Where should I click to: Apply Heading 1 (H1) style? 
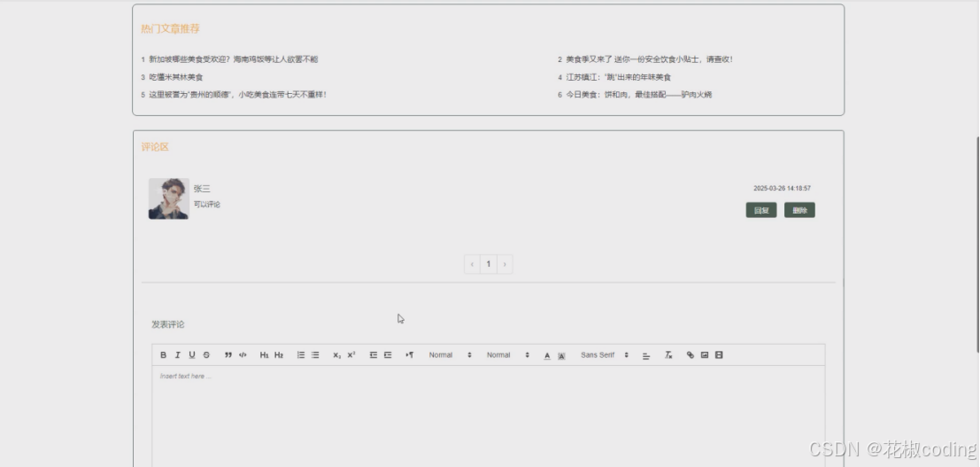[265, 355]
